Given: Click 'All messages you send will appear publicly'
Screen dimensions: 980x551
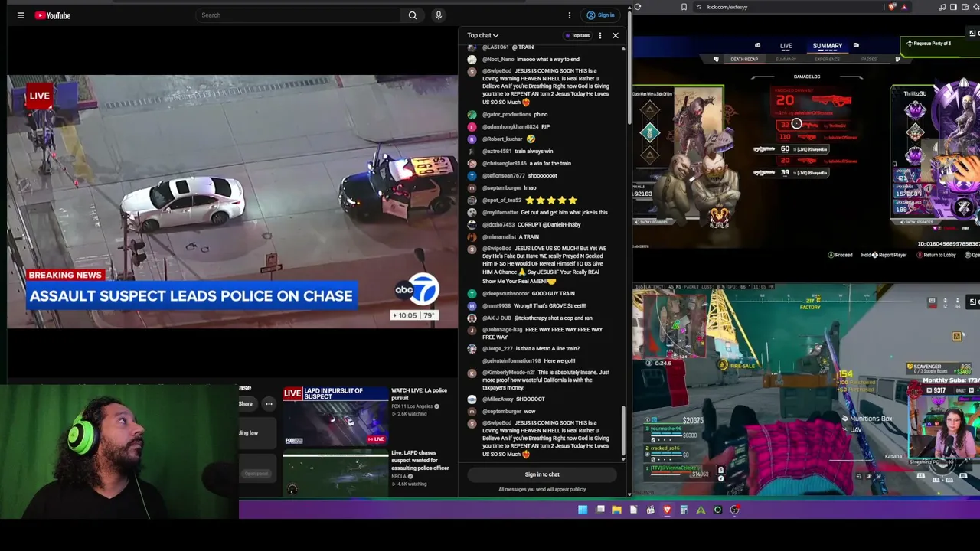Looking at the screenshot, I should coord(542,490).
